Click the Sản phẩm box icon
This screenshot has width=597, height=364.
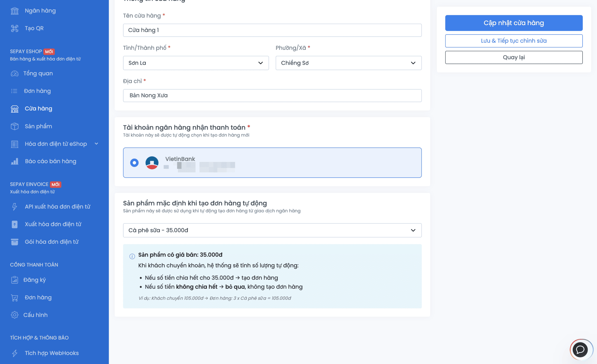coord(15,126)
